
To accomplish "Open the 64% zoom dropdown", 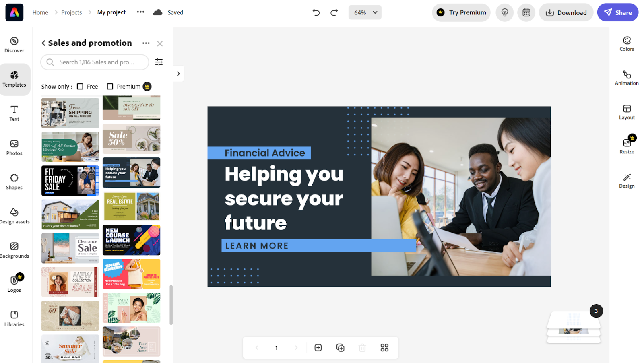I will click(x=365, y=12).
